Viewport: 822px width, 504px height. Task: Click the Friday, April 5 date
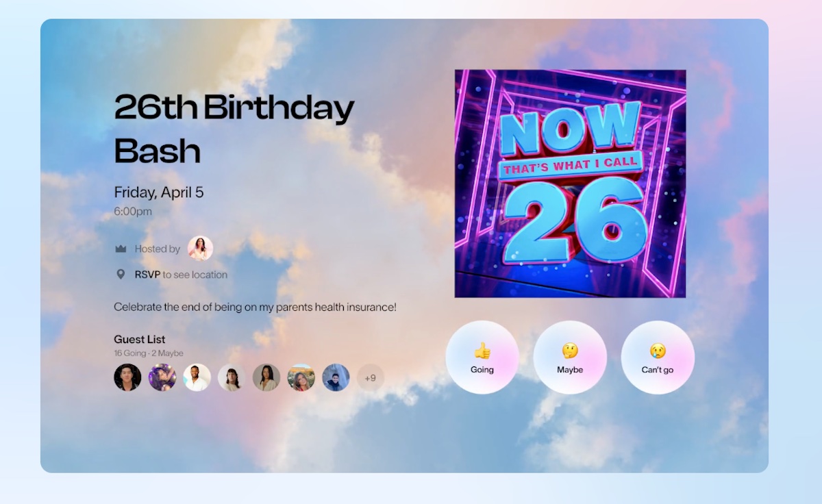[159, 192]
